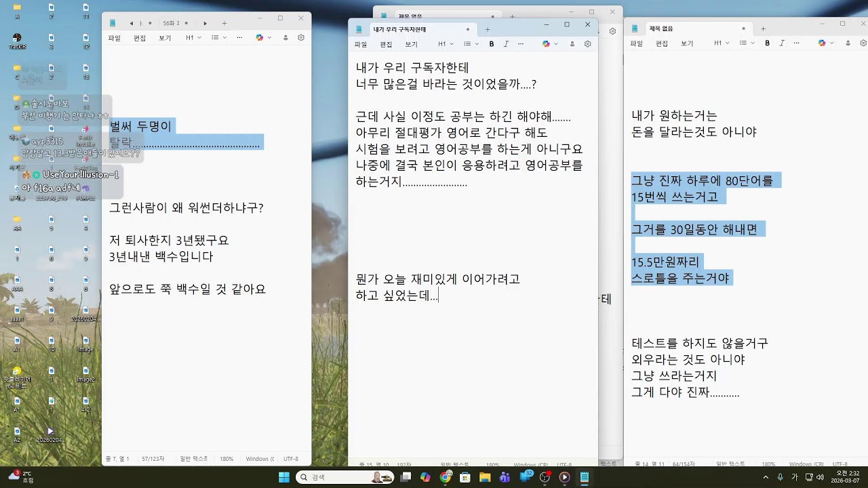Open 편집 menu in the middle Notepad window
This screenshot has width=868, height=488.
(386, 44)
